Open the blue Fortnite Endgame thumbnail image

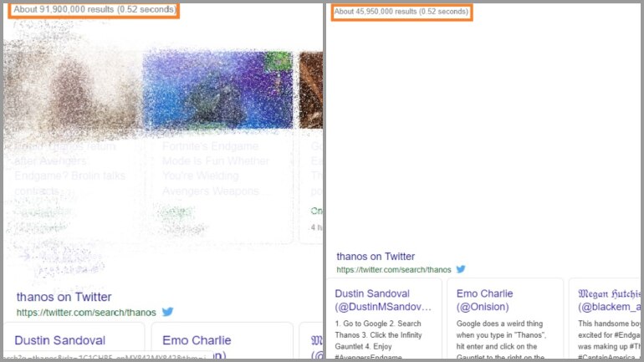point(217,90)
